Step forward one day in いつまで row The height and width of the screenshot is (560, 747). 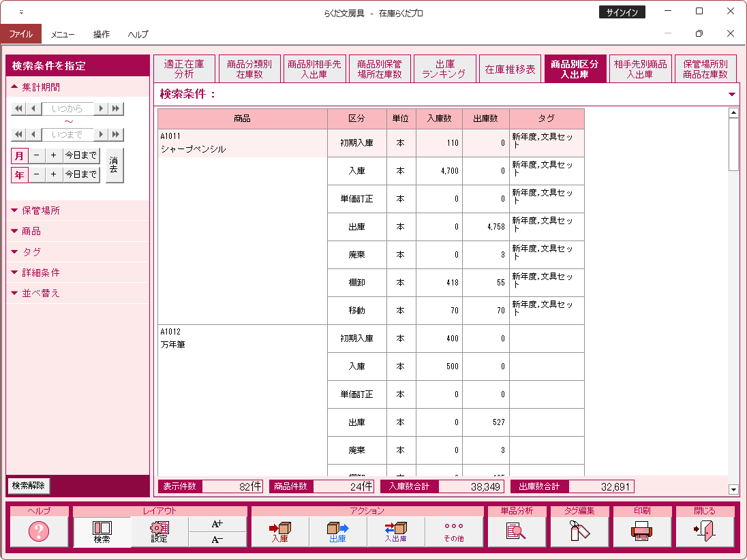pos(101,135)
